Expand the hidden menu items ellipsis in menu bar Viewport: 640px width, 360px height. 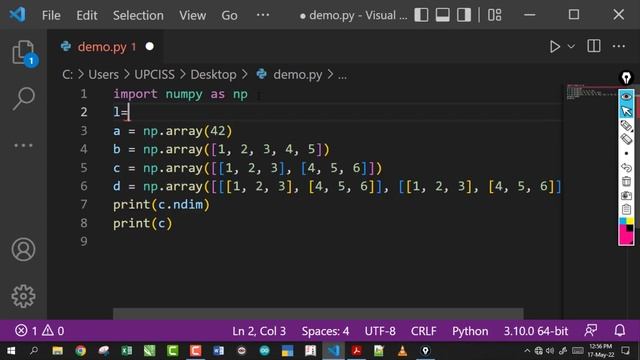click(263, 15)
